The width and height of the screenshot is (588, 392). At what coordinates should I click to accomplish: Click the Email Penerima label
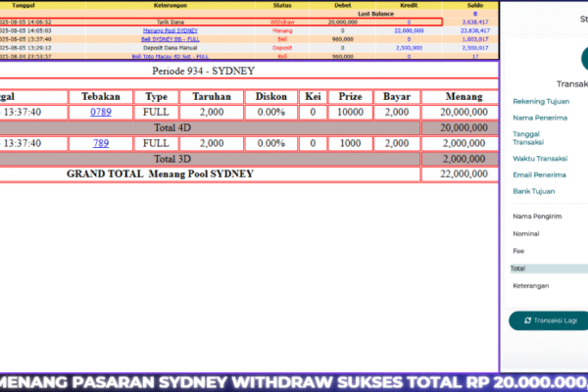(x=539, y=175)
